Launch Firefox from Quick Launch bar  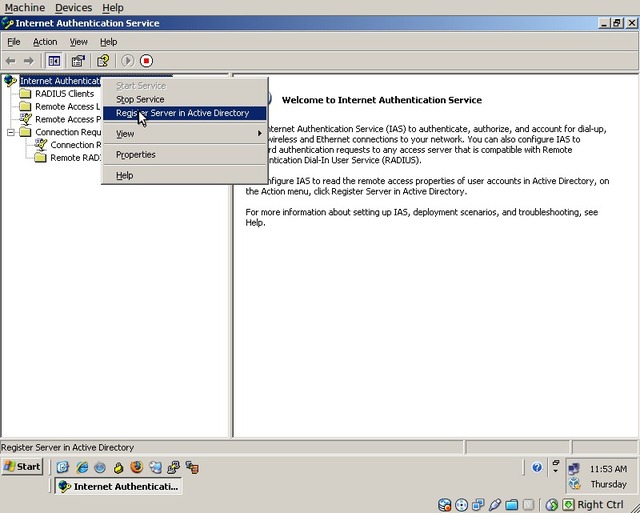pos(136,467)
